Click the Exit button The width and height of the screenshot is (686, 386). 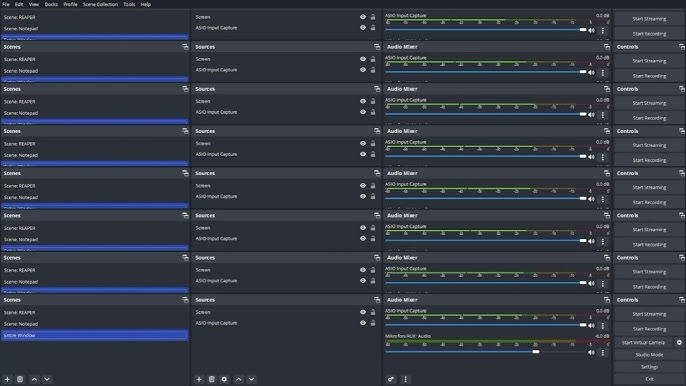[649, 379]
